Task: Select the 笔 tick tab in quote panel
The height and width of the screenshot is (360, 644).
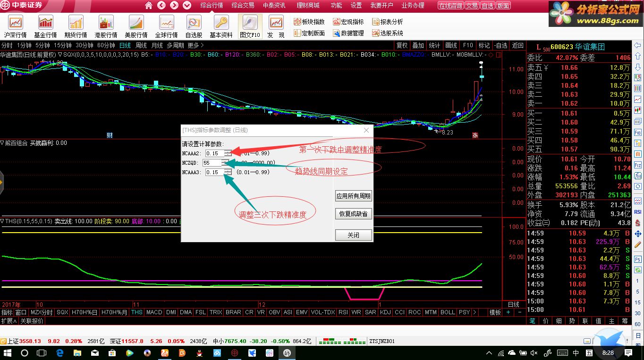Action: (532, 321)
